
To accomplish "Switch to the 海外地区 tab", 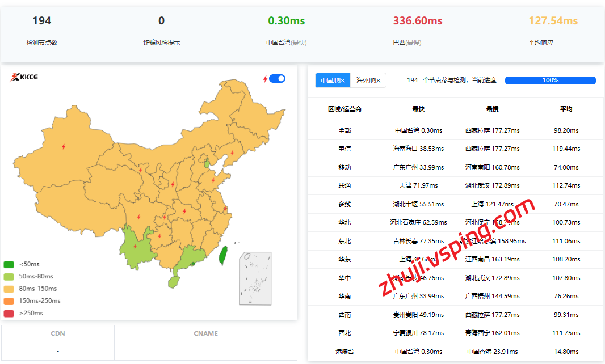I will (368, 81).
